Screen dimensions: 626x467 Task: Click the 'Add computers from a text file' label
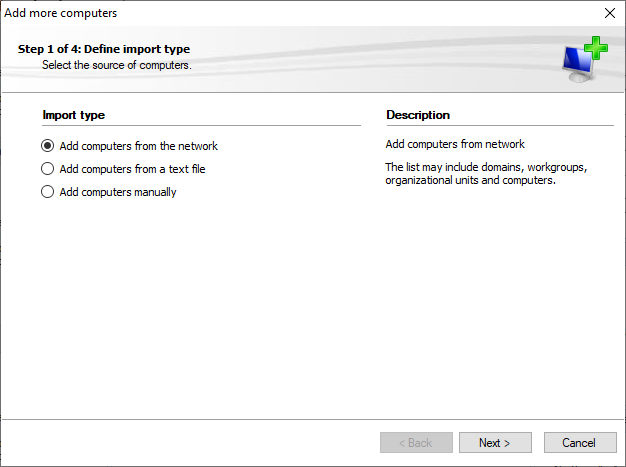[132, 169]
